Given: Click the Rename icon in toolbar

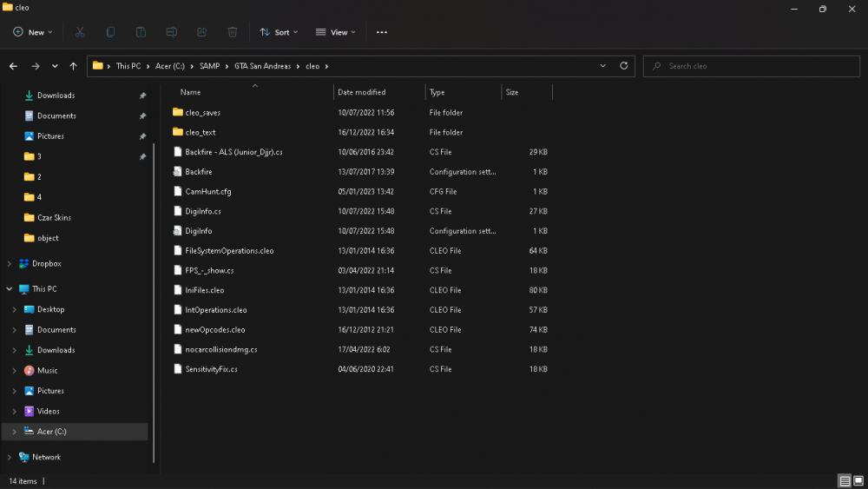Looking at the screenshot, I should pos(172,32).
